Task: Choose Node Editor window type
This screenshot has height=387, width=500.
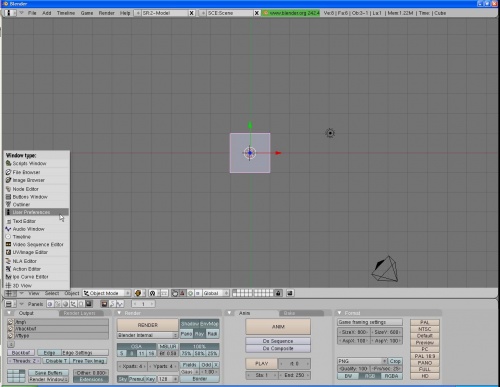Action: (37, 189)
